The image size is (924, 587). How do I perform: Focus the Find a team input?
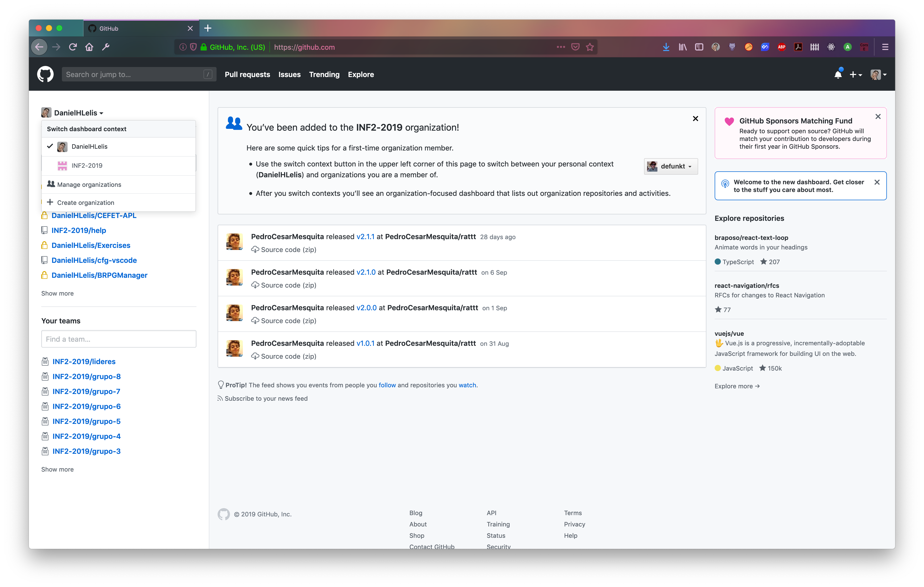[119, 339]
